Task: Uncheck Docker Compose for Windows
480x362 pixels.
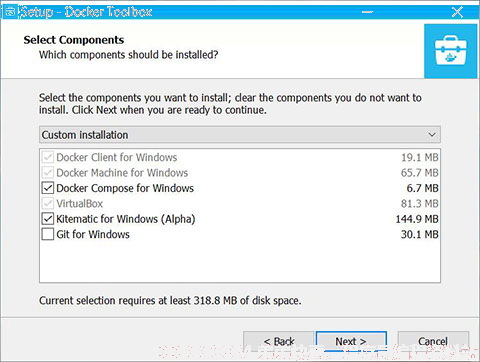Action: (48, 188)
